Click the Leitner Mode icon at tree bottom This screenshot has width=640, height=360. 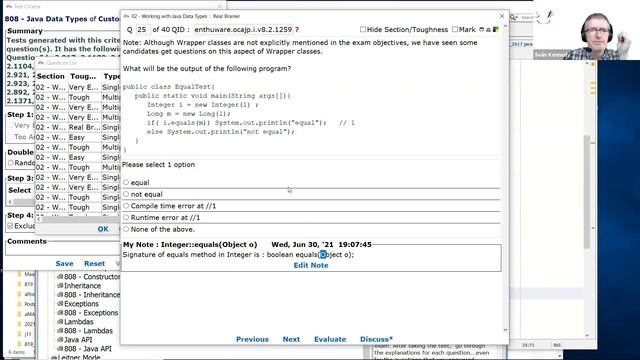pos(53,358)
